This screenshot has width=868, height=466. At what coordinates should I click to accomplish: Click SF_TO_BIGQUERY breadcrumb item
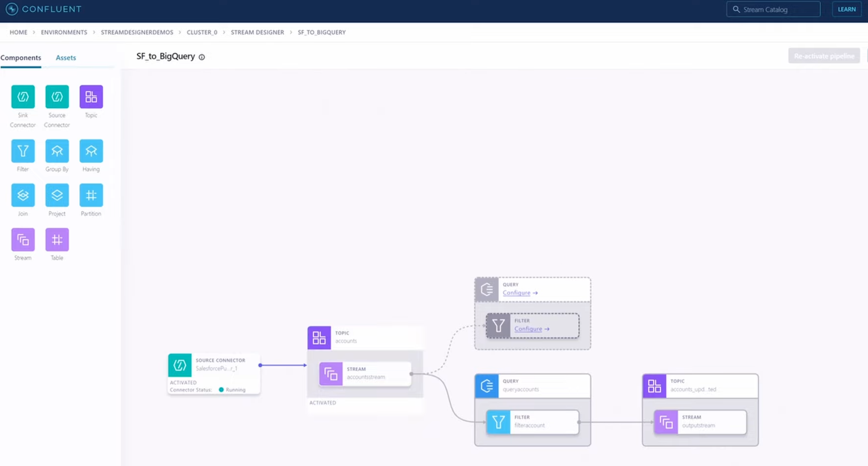tap(321, 32)
